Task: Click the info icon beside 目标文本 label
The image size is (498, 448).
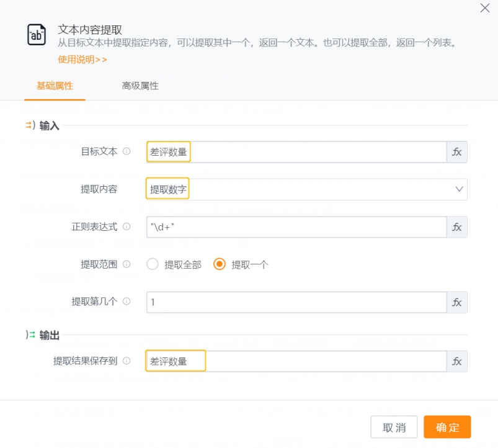Action: (127, 151)
